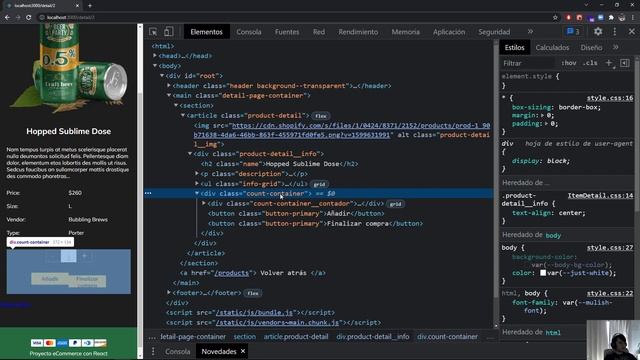Expand the header background--transparent node

pos(169,85)
